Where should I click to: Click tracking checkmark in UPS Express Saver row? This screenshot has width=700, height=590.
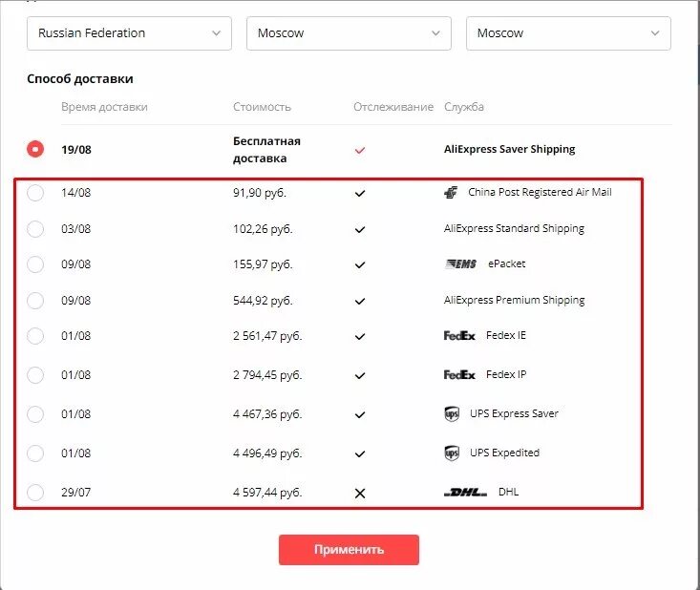[x=360, y=415]
